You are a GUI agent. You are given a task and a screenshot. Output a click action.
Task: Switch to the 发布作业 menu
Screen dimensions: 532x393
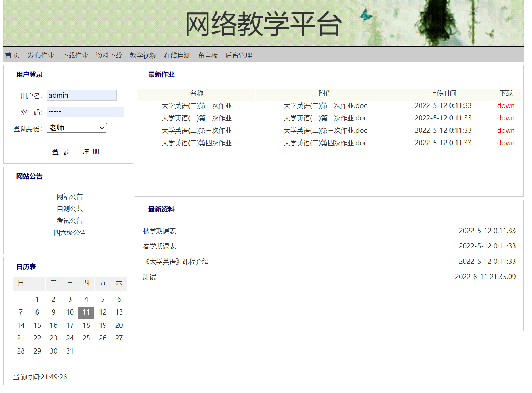coord(41,55)
